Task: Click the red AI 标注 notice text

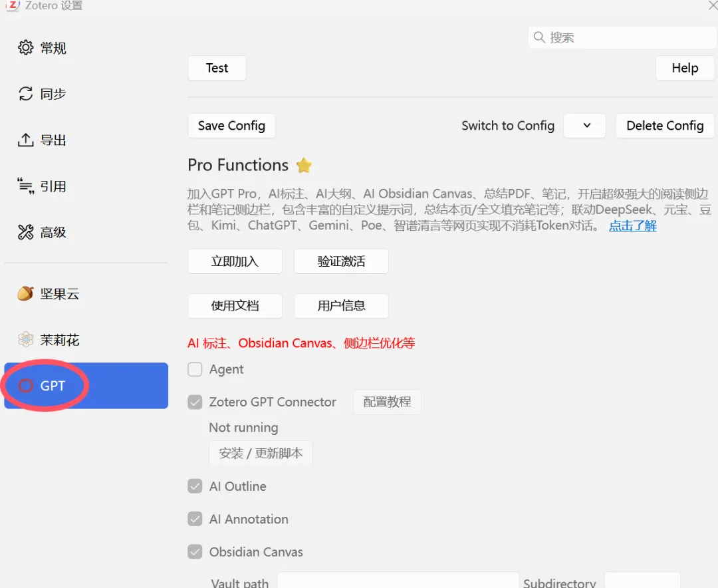Action: [301, 343]
